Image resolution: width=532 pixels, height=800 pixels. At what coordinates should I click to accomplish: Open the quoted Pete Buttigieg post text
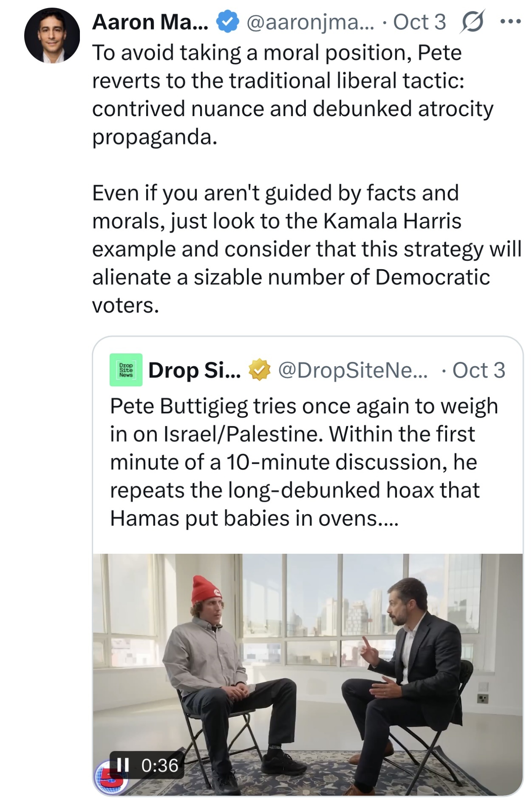[x=297, y=461]
